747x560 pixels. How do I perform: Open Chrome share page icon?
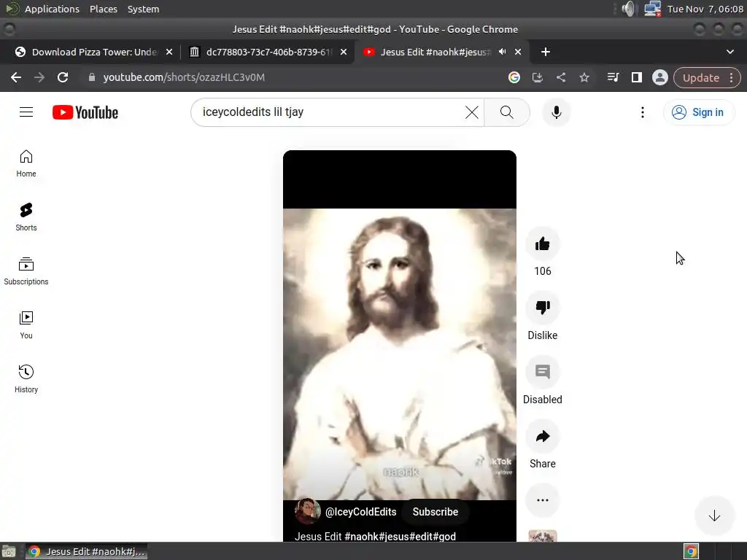click(x=561, y=77)
